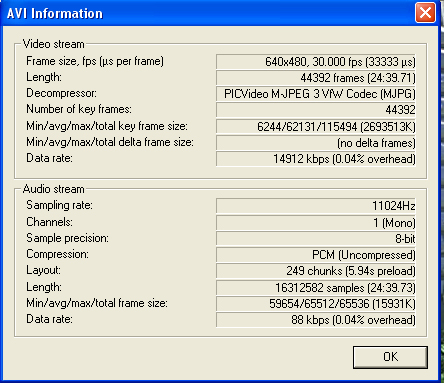Click the Layout: label

[x=44, y=270]
